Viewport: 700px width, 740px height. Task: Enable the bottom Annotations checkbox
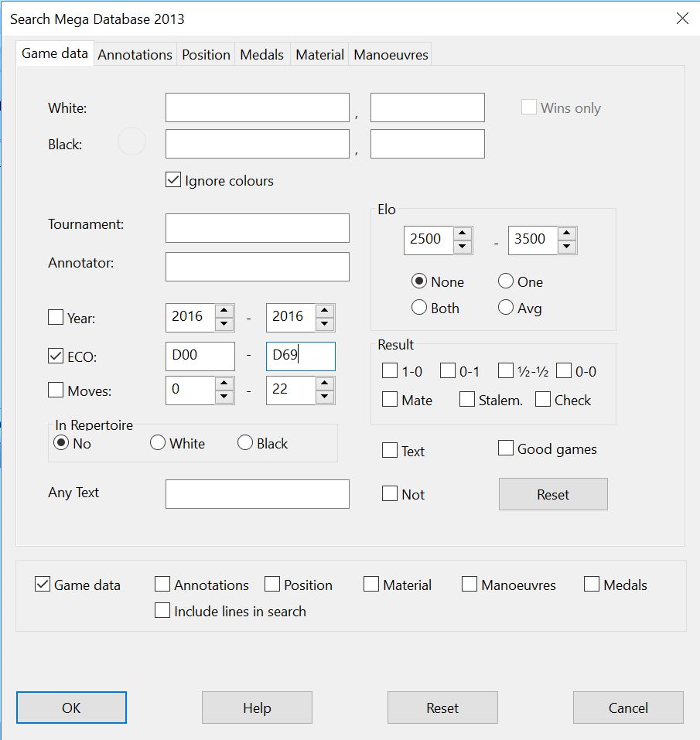162,585
